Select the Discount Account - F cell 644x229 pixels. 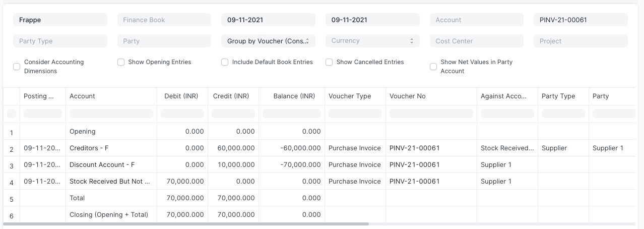pos(102,164)
